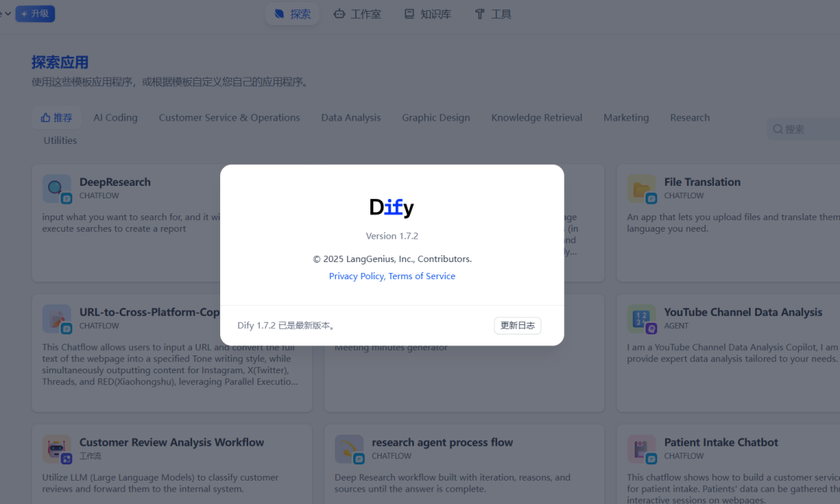Click the URL-to-Cross-Platform-Copywriting icon
This screenshot has height=504, width=840.
tap(56, 319)
